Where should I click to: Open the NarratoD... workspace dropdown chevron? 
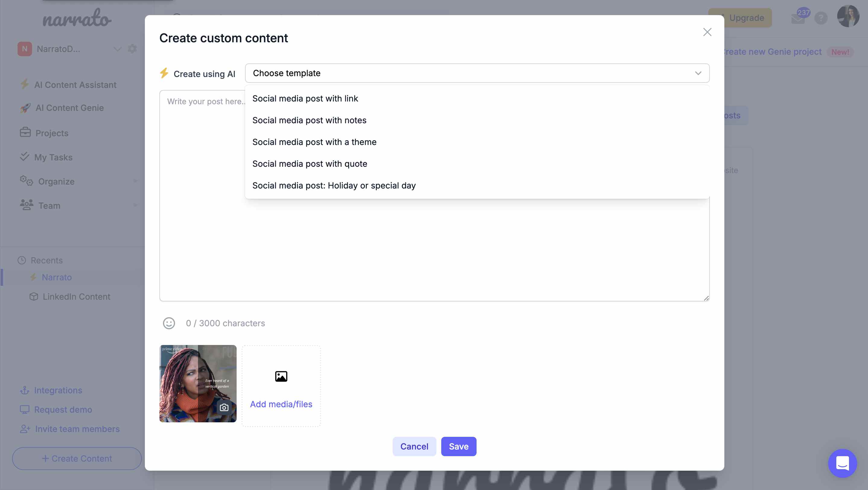pos(117,49)
